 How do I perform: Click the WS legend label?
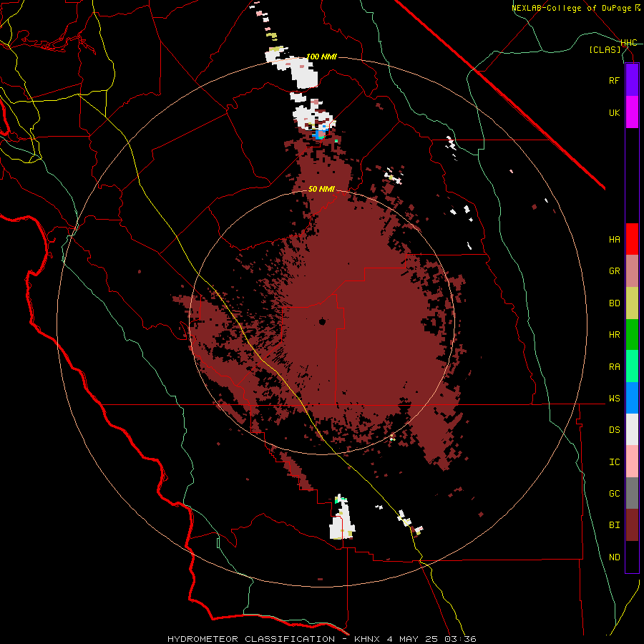click(614, 398)
